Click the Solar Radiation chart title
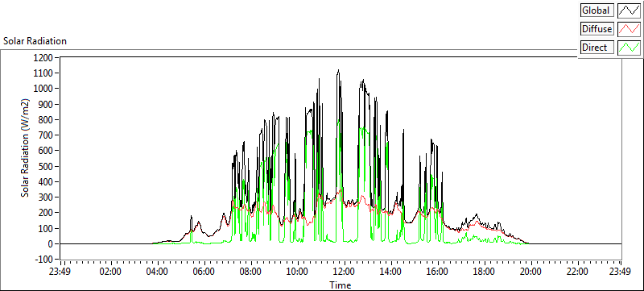The image size is (644, 291). [x=35, y=41]
